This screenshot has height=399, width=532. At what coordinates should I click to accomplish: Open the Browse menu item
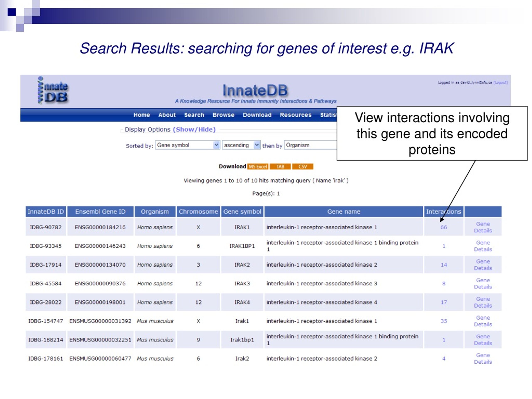pos(223,115)
